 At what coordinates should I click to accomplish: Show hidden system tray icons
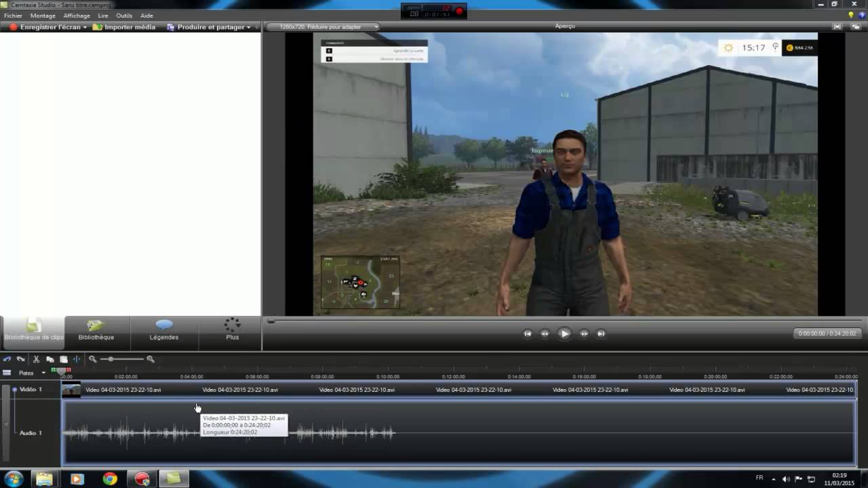tap(774, 479)
